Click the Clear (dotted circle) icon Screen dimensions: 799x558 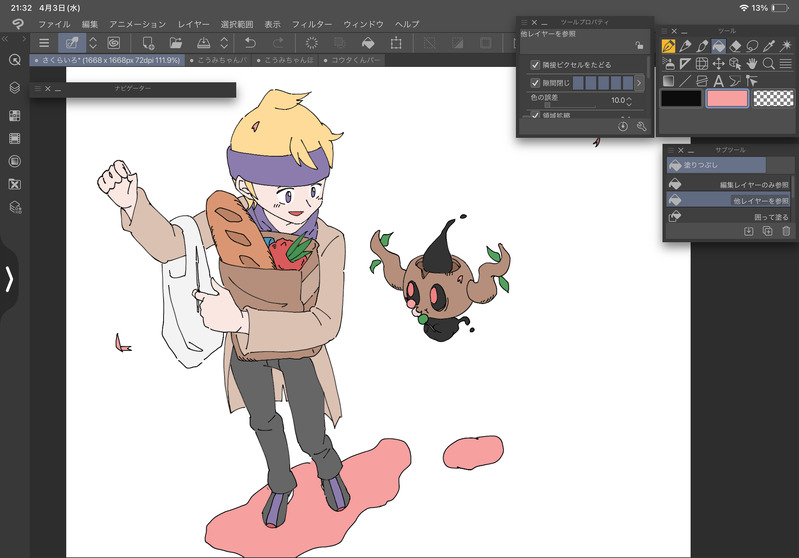[x=311, y=43]
